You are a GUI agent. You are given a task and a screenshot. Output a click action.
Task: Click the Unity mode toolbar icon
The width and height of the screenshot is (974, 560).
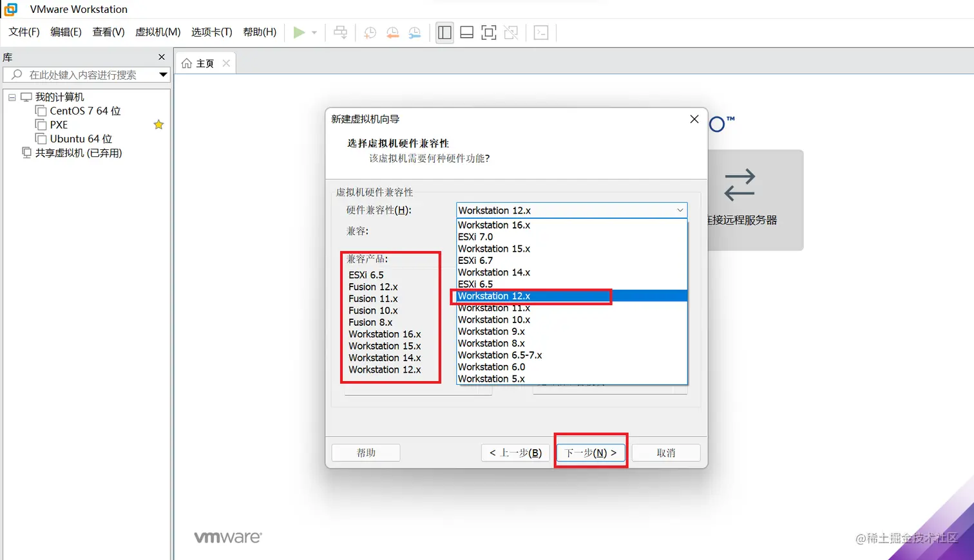[x=511, y=32]
